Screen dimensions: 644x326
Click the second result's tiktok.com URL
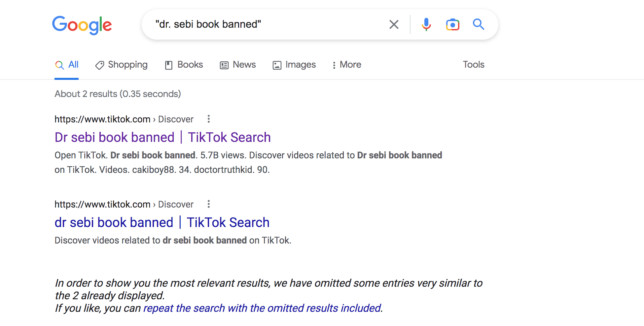point(102,204)
